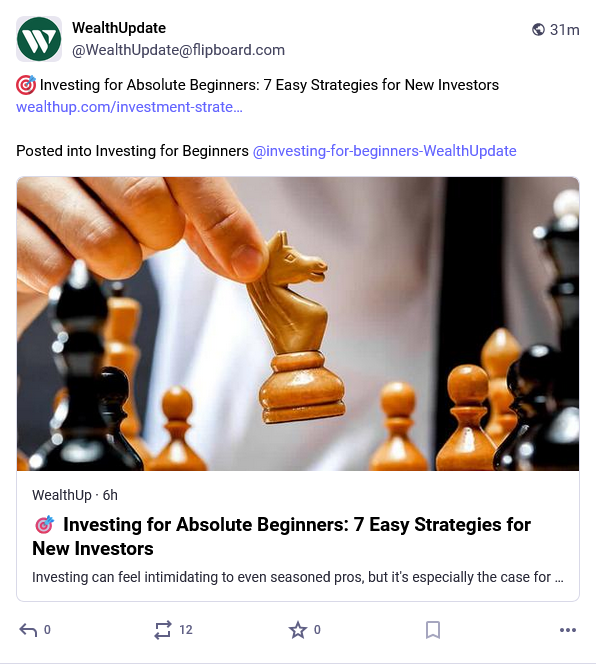Click the reply arrow icon
Image resolution: width=596 pixels, height=664 pixels.
(x=28, y=630)
